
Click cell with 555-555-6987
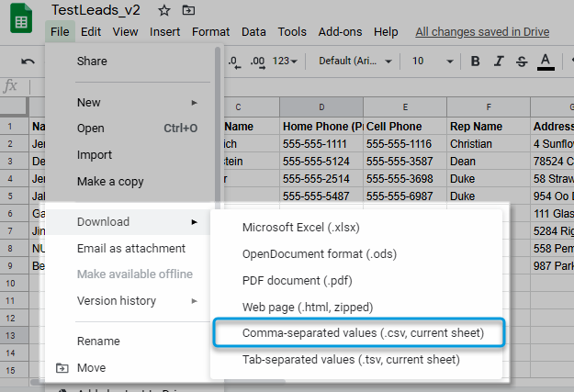click(x=405, y=196)
